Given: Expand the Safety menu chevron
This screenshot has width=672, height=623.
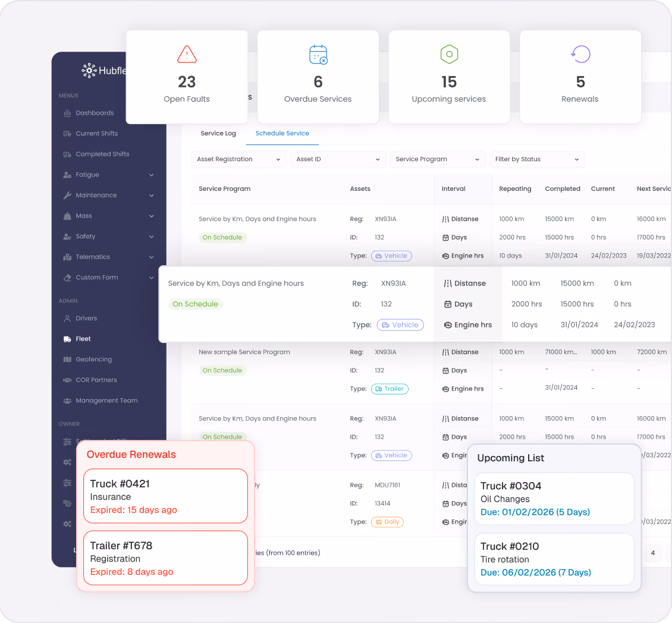Looking at the screenshot, I should point(151,237).
